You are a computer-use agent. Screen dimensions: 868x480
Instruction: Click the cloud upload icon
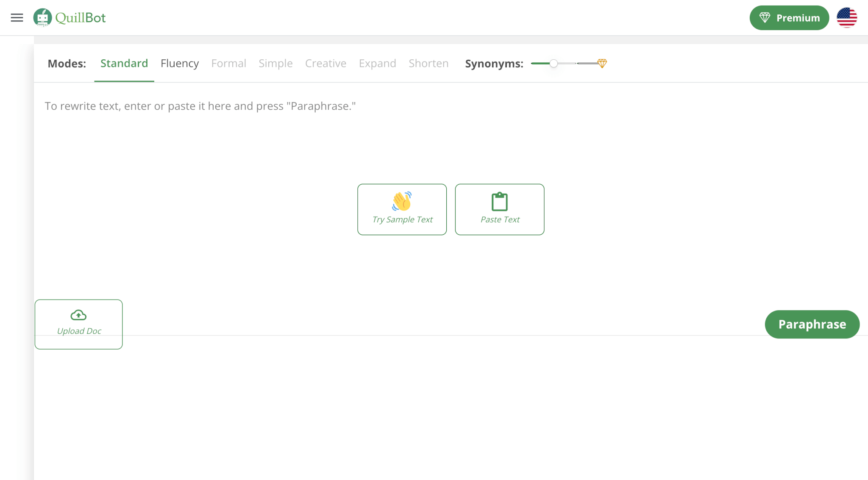pyautogui.click(x=78, y=315)
